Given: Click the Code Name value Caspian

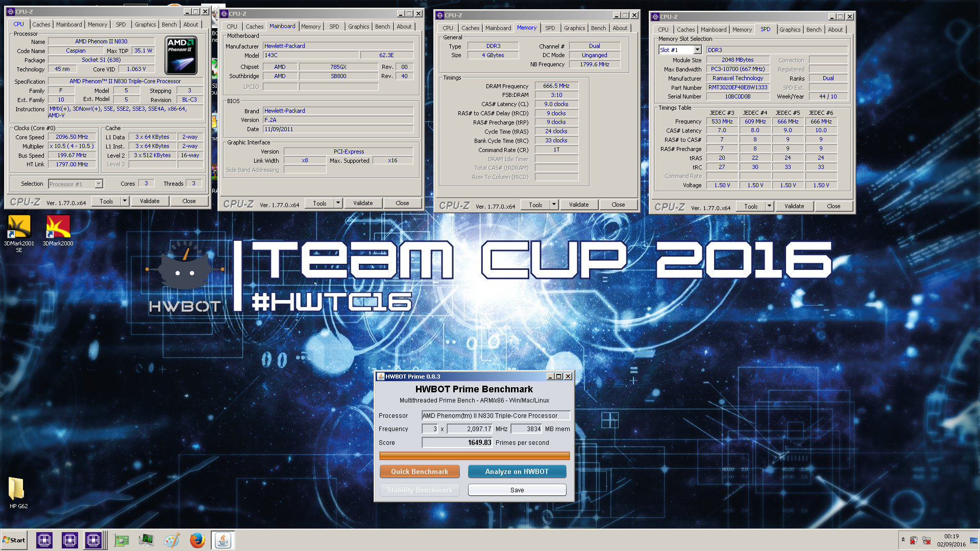Looking at the screenshot, I should (76, 51).
